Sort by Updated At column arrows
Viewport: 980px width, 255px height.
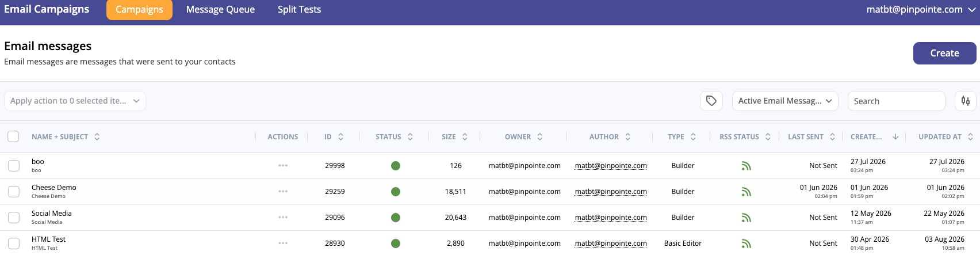click(971, 137)
